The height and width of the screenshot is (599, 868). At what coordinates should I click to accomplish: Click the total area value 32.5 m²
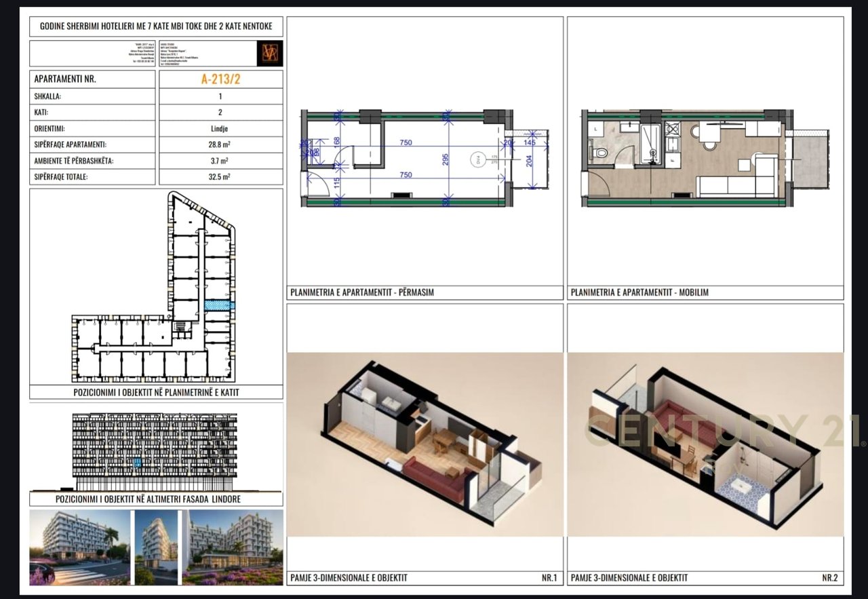pos(220,177)
